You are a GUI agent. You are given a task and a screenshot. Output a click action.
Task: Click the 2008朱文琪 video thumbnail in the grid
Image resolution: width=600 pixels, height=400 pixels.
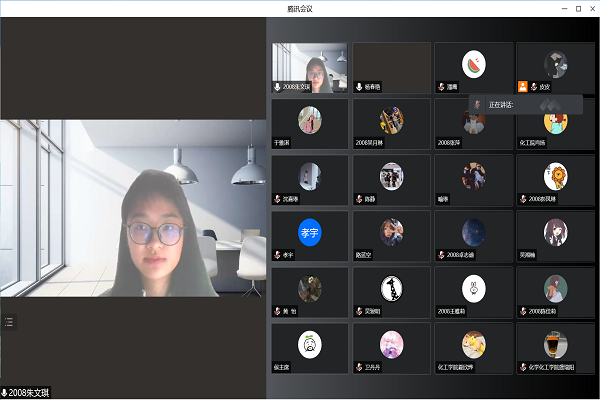310,66
